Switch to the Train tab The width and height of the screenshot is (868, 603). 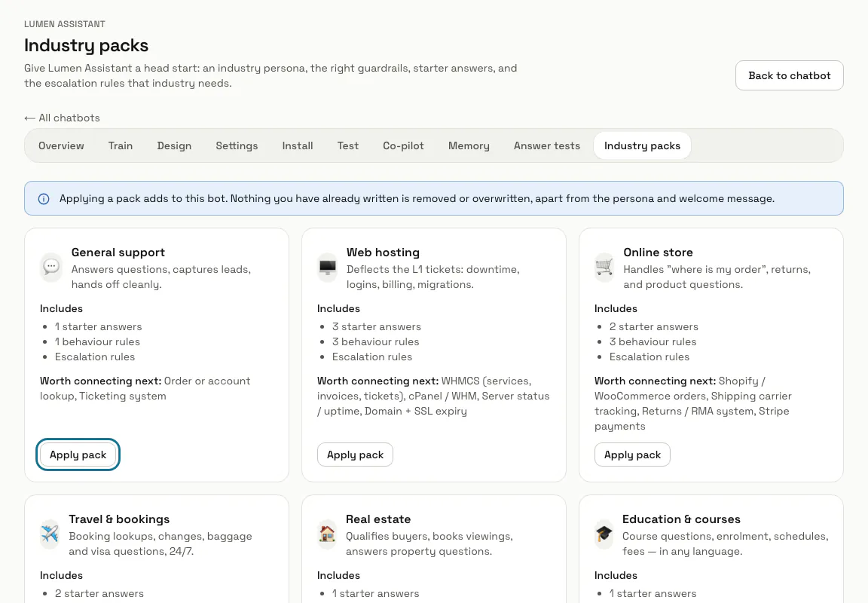(x=121, y=145)
